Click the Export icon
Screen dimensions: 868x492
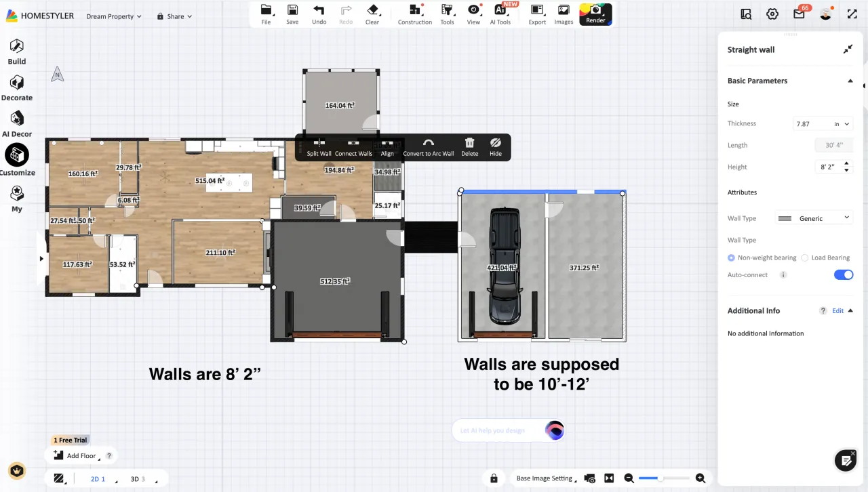[537, 10]
